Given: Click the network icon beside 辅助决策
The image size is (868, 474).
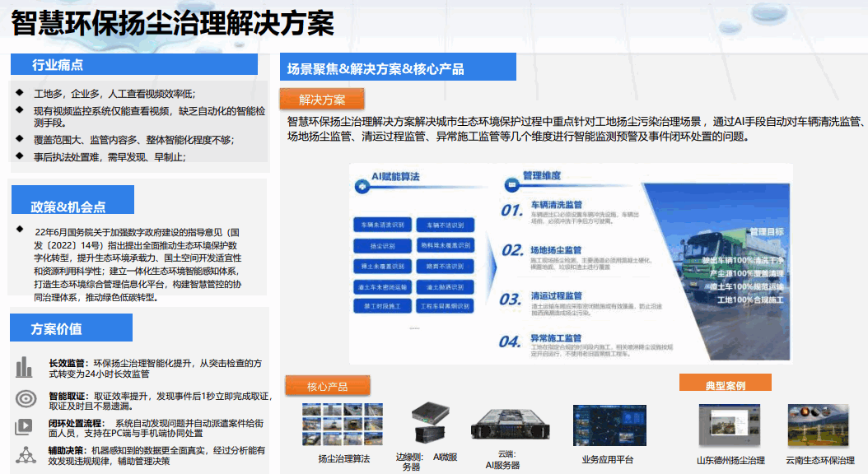Looking at the screenshot, I should coord(26,454).
